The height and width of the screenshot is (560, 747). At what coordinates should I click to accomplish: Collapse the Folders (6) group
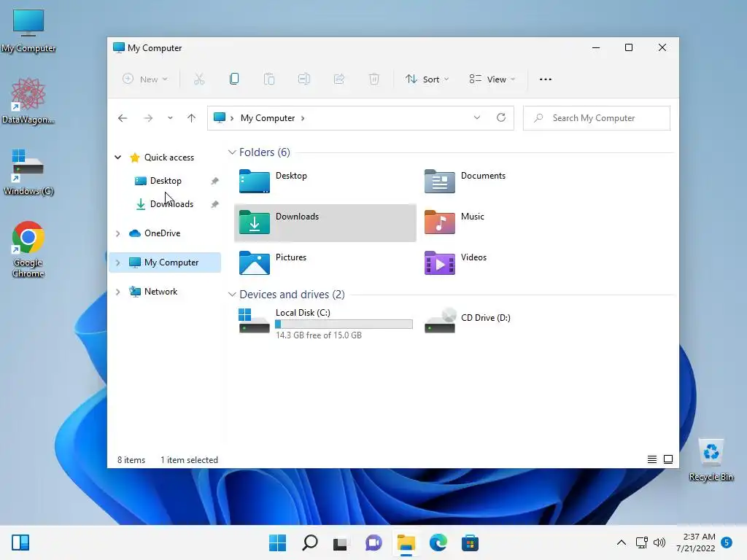pos(232,152)
